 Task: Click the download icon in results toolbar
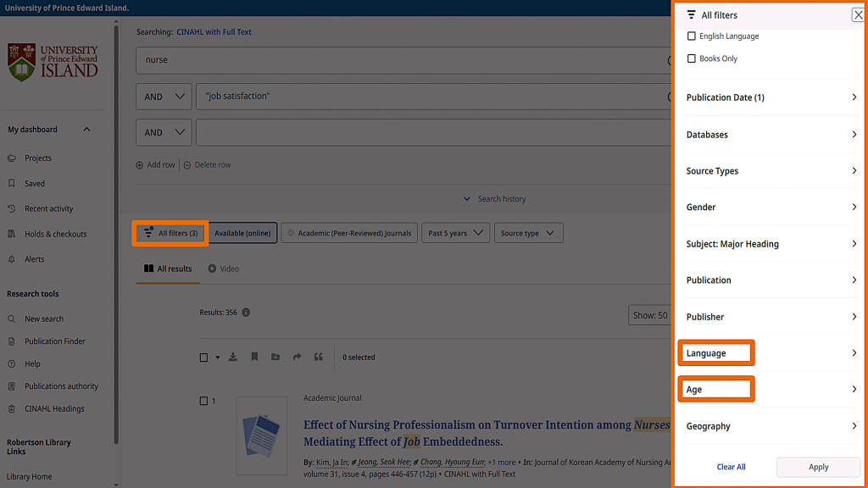[233, 358]
